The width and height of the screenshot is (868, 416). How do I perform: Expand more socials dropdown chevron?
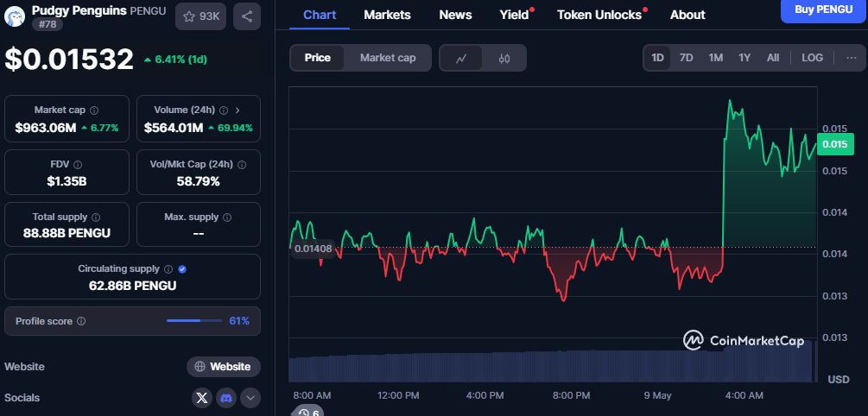250,398
